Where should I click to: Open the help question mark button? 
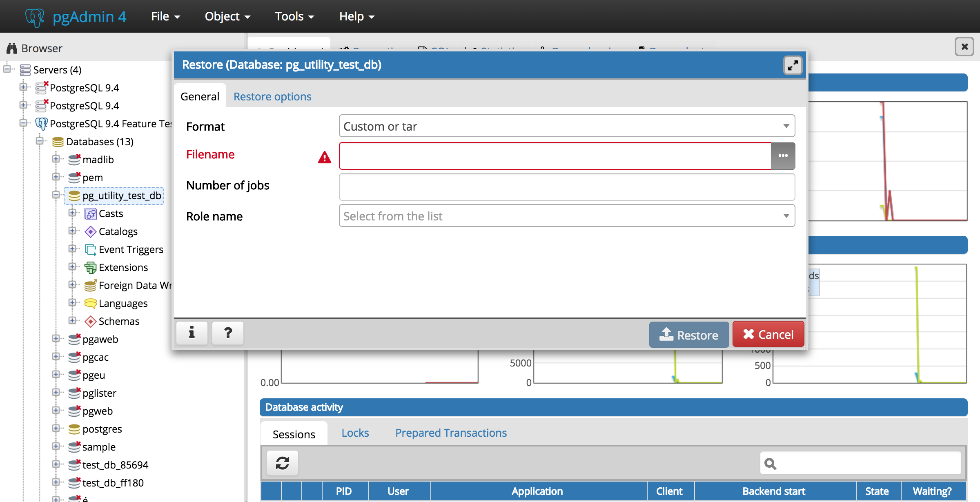coord(228,333)
